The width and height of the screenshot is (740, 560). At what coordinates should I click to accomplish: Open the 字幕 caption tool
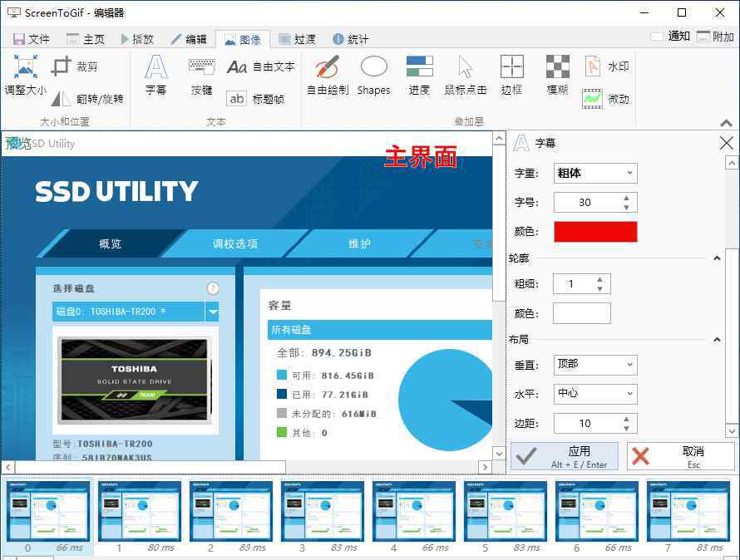pos(155,76)
